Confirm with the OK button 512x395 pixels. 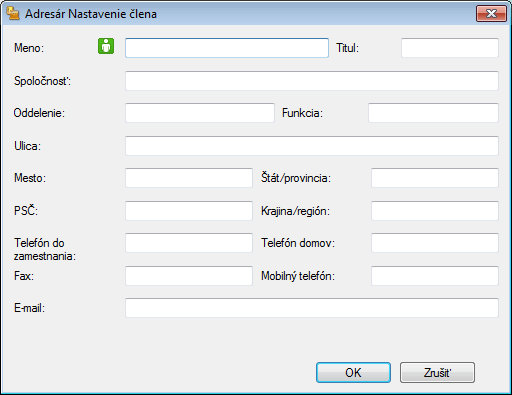(x=353, y=372)
